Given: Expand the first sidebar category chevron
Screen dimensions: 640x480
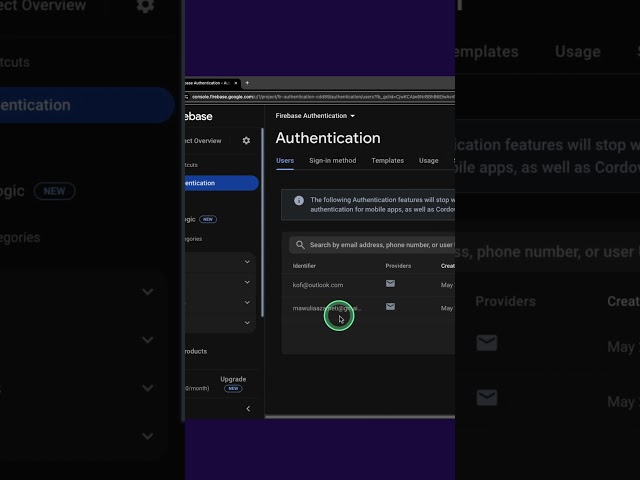Looking at the screenshot, I should [247, 262].
